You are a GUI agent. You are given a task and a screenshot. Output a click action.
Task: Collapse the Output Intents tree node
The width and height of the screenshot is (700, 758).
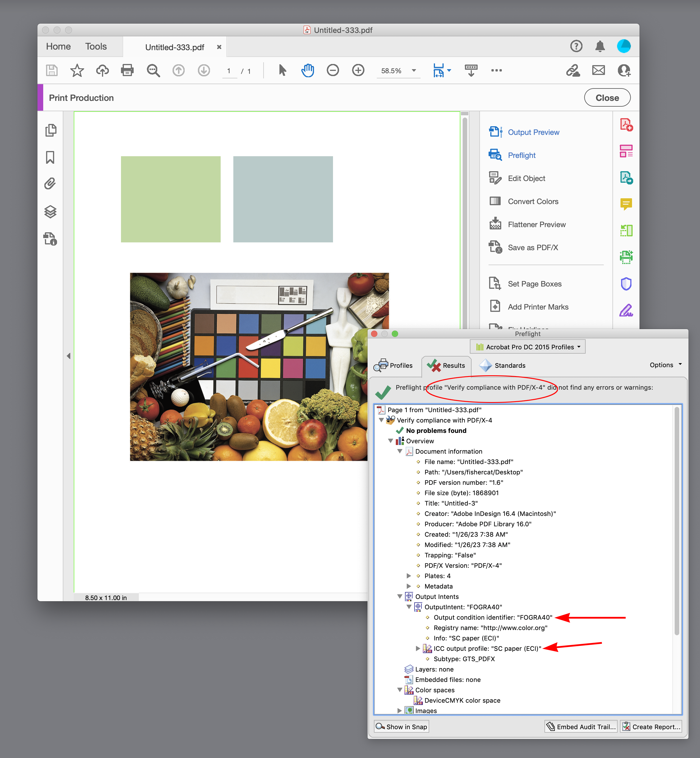[400, 596]
